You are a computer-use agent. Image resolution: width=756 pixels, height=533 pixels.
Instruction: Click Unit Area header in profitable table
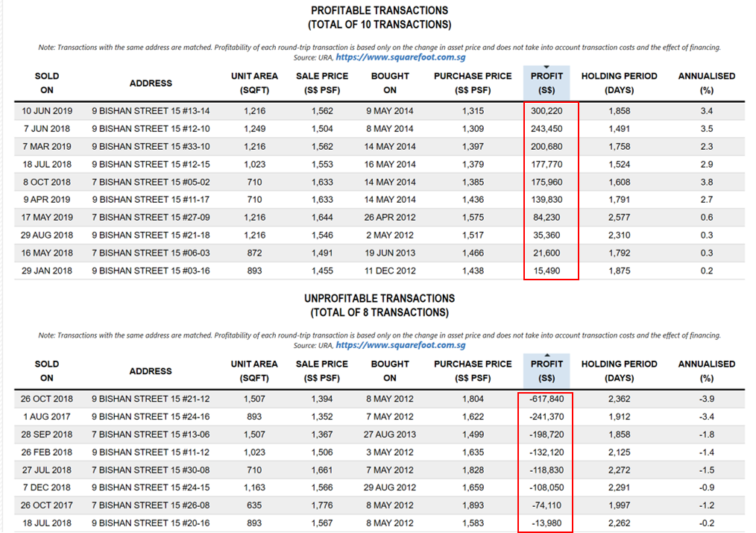click(254, 83)
